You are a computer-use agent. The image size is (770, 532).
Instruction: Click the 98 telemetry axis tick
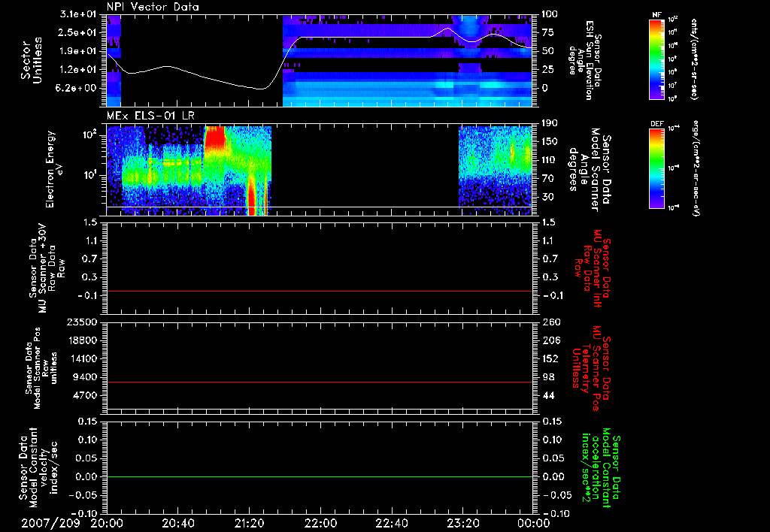click(x=547, y=377)
